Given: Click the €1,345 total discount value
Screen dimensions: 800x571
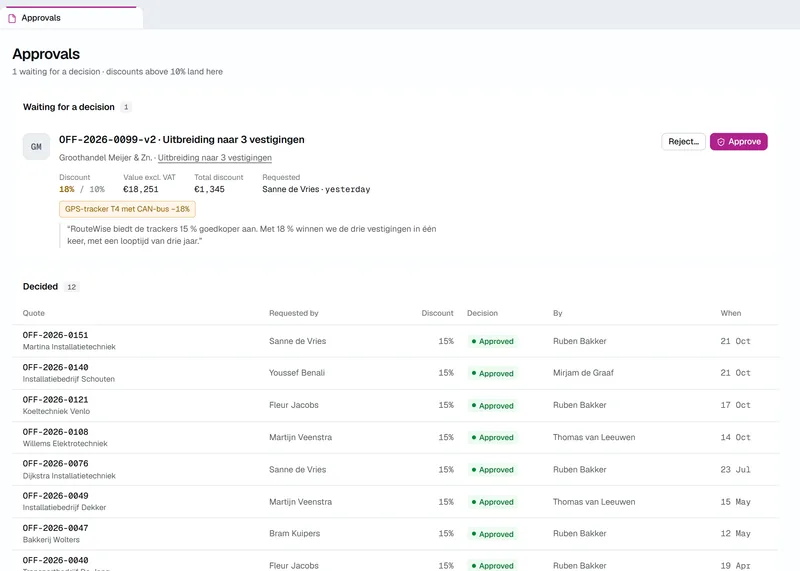Looking at the screenshot, I should tap(209, 189).
